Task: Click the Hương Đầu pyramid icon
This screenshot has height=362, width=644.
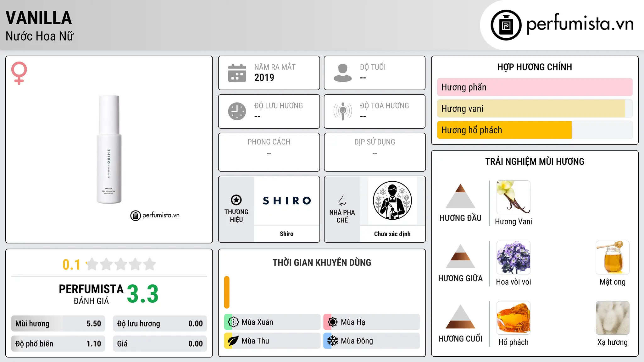Action: (x=460, y=196)
